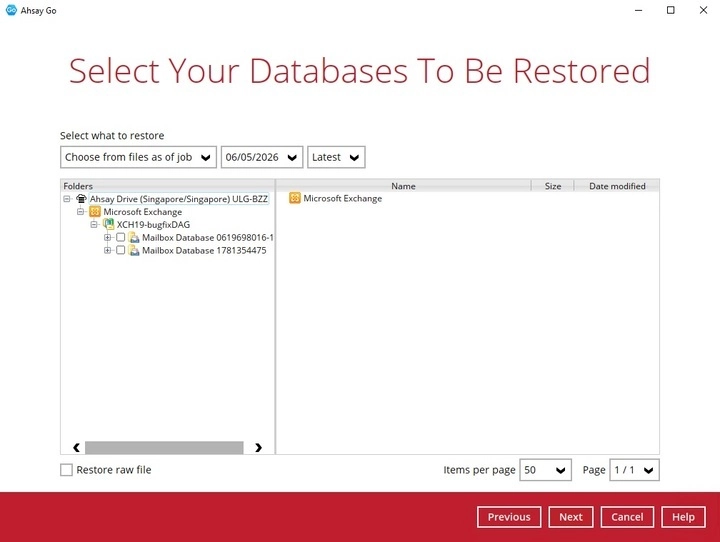This screenshot has height=542, width=720.
Task: Click the Mailbox Database 1781354475 icon
Action: 134,250
